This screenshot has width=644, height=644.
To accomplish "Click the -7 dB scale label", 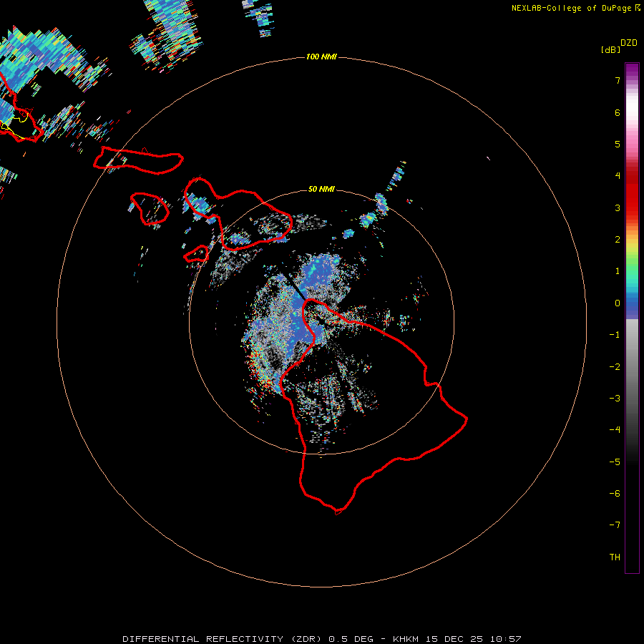I will (x=615, y=525).
